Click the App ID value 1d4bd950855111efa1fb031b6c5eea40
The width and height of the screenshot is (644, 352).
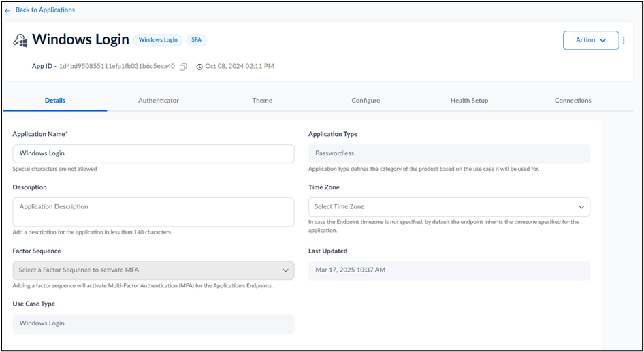click(x=117, y=66)
